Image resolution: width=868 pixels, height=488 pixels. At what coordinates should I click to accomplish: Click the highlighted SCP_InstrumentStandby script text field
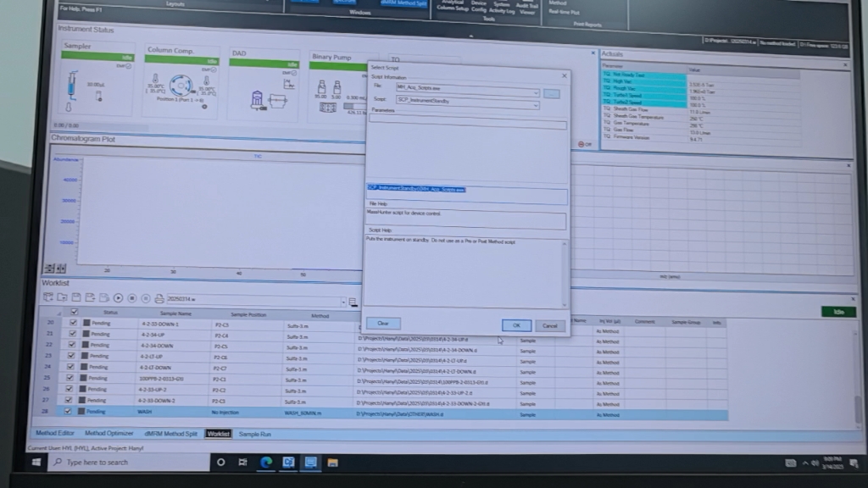[467, 193]
